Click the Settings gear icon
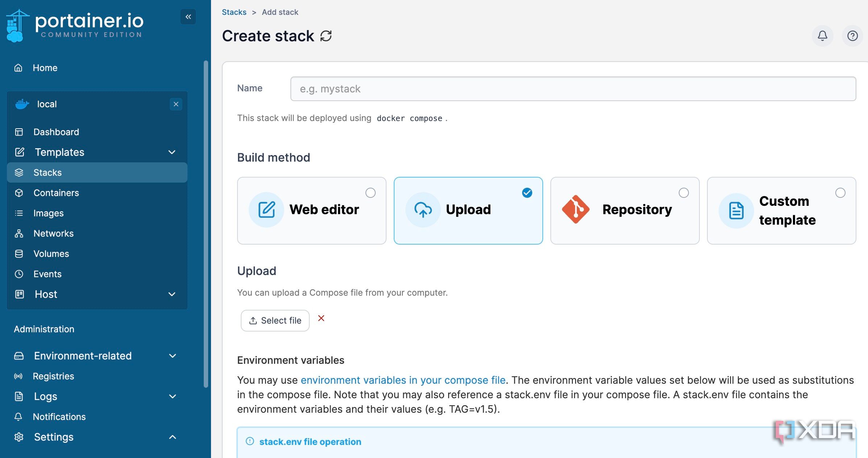 pos(19,437)
